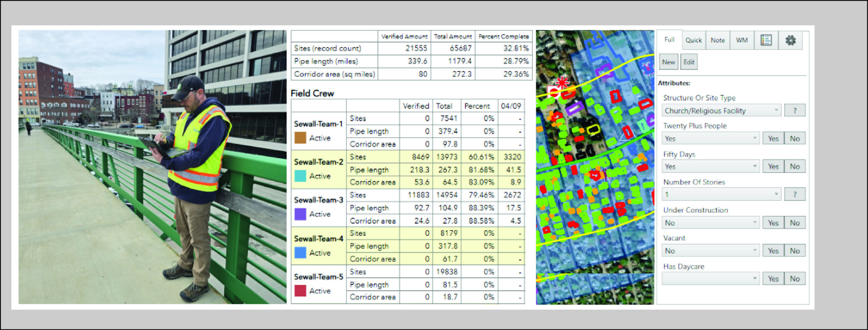
Task: Click the Edit button
Action: 689,62
